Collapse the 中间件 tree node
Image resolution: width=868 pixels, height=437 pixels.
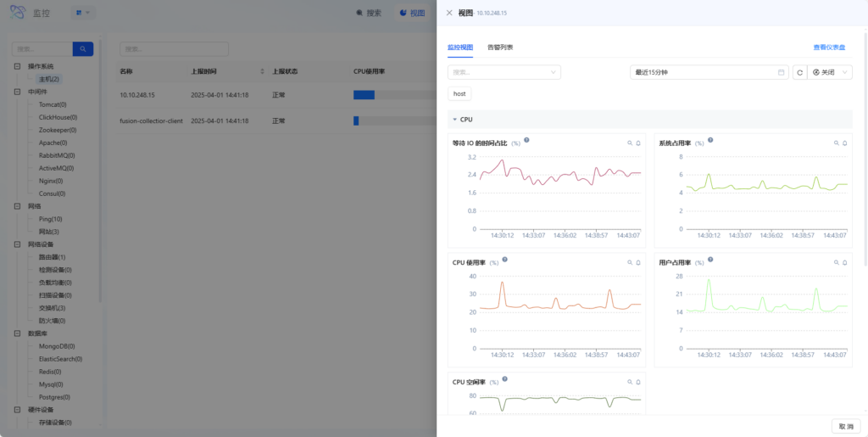click(17, 92)
